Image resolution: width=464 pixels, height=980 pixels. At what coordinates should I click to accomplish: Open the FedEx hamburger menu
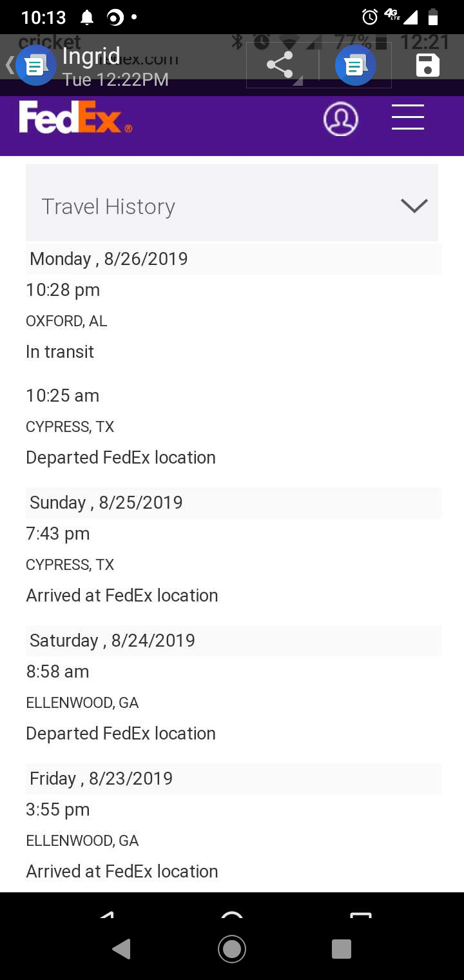(x=408, y=117)
